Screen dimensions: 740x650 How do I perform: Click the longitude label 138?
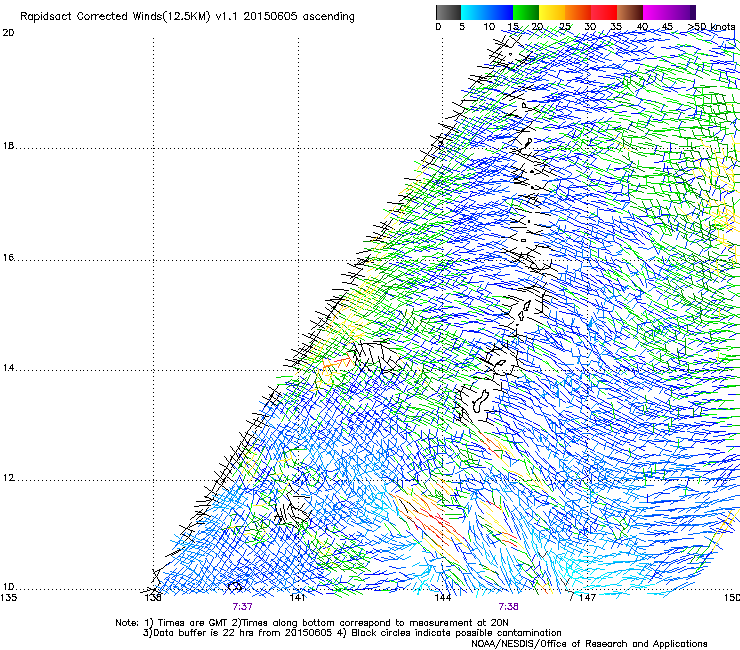click(x=153, y=598)
